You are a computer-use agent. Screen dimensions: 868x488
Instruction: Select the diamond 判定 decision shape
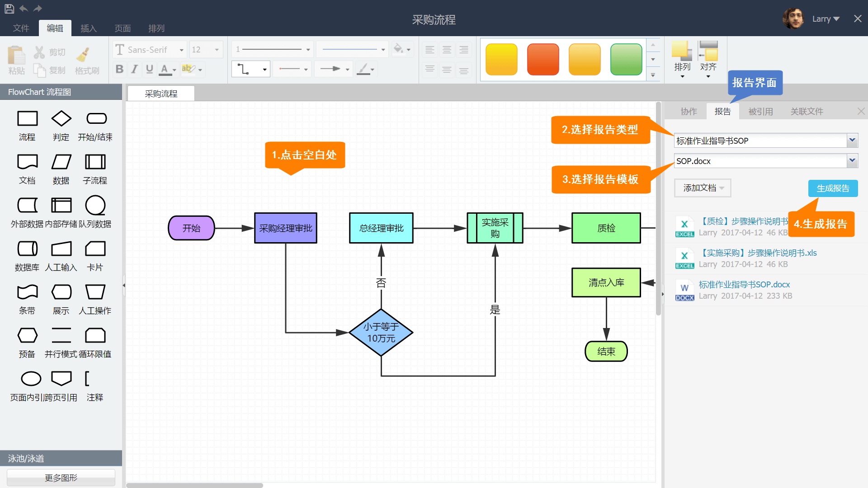point(61,119)
